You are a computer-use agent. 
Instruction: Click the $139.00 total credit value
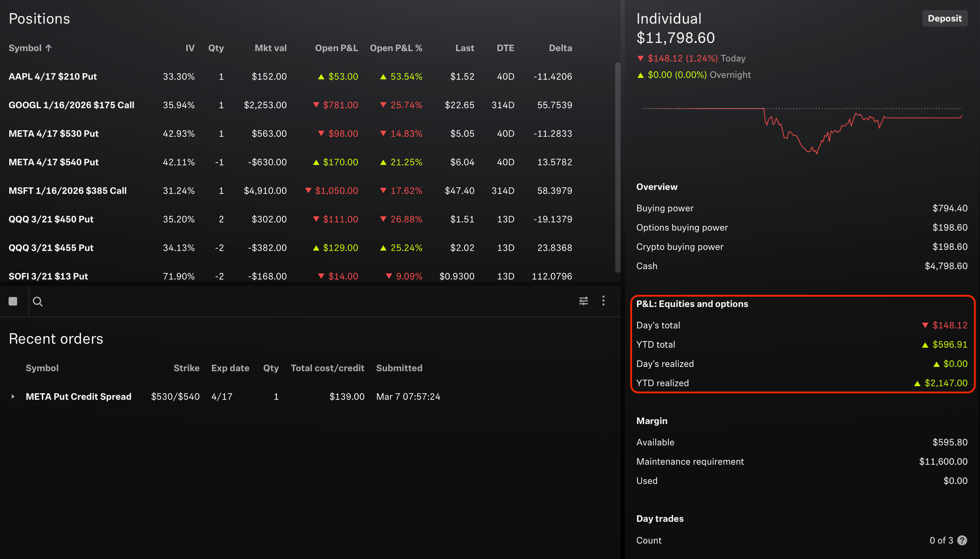point(347,397)
